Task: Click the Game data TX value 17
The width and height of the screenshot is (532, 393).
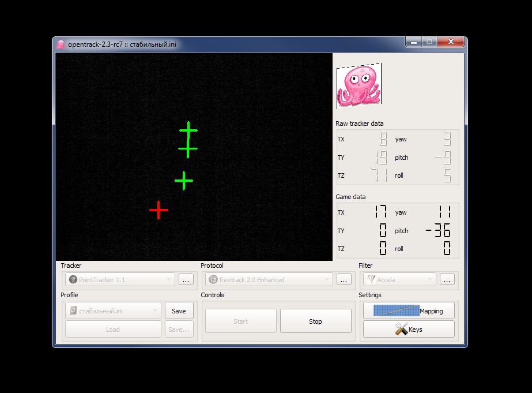Action: click(x=380, y=212)
